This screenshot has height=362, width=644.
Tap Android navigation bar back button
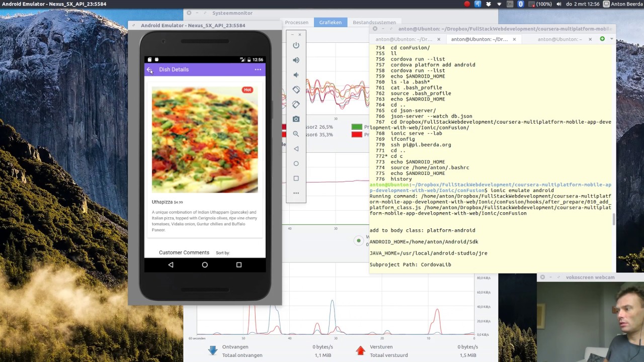(171, 265)
